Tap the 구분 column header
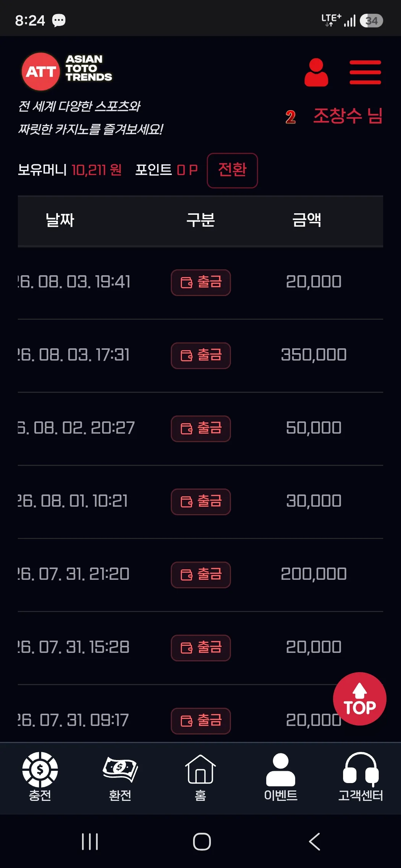 pyautogui.click(x=200, y=220)
